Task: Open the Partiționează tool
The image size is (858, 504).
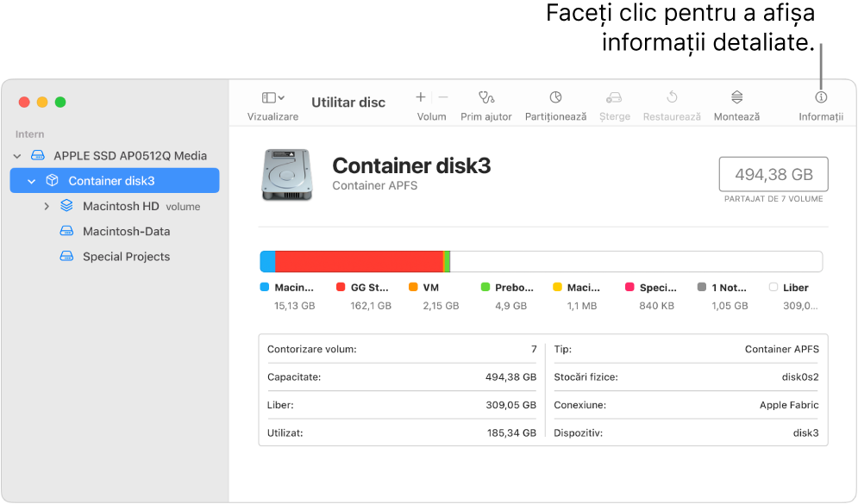Action: click(555, 97)
